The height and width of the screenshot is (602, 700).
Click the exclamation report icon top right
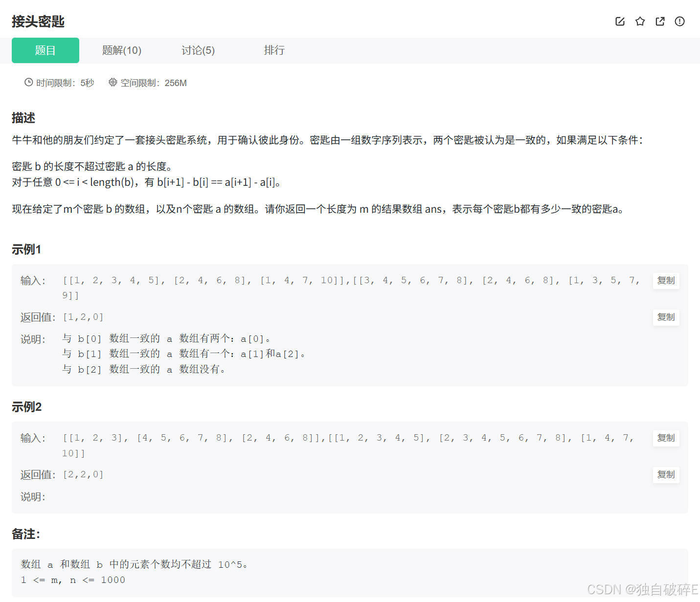point(679,21)
